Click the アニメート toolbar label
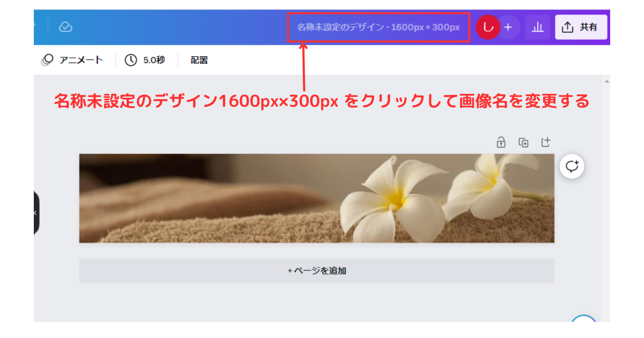Screen dimensions: 644x338 (82, 60)
